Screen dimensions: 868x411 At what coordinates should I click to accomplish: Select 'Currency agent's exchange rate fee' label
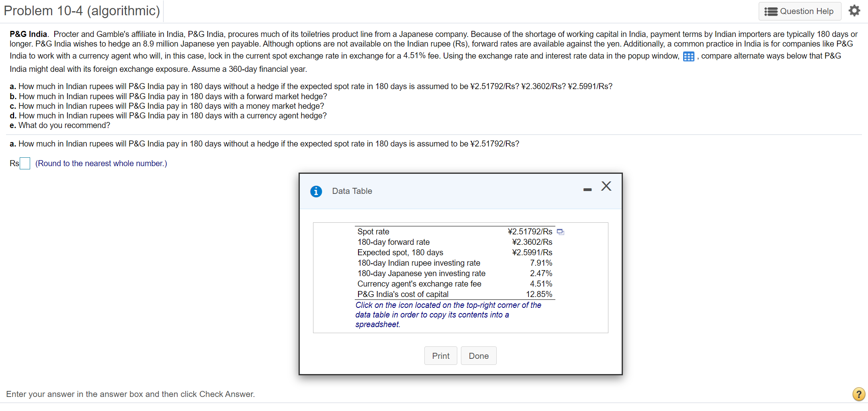click(419, 284)
